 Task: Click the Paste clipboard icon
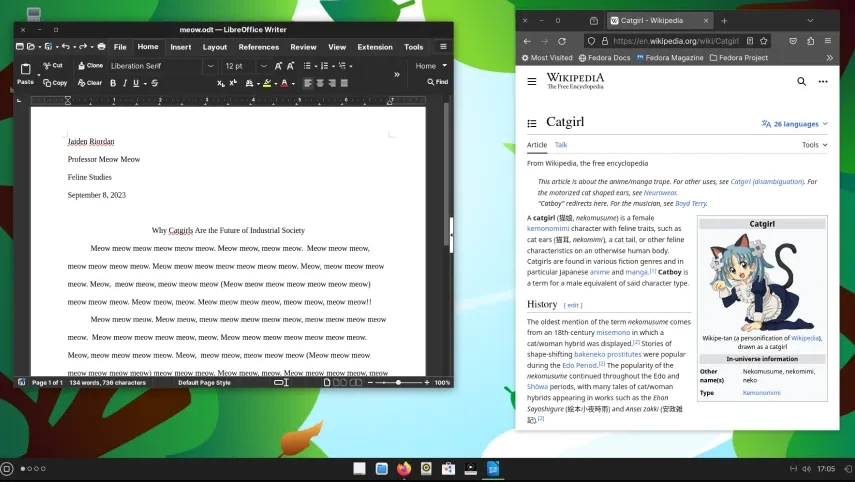[25, 70]
